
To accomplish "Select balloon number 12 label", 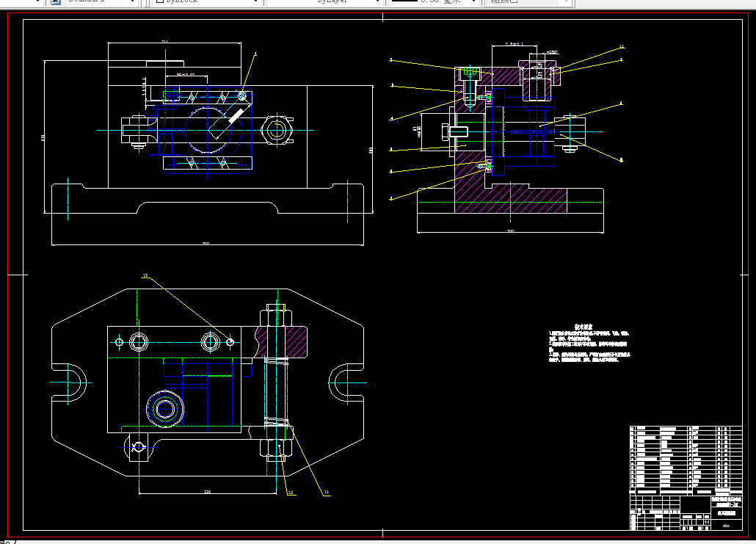I will [x=291, y=493].
